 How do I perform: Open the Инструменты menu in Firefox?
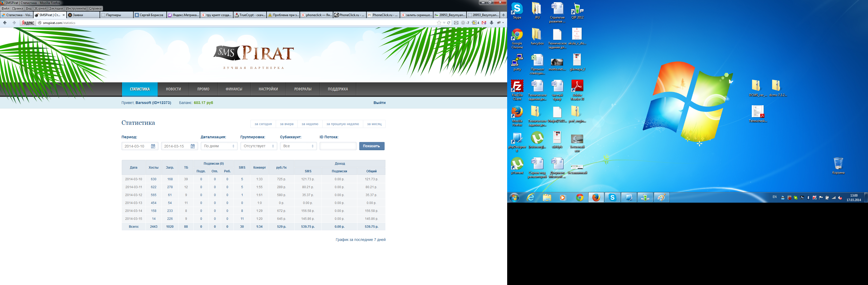76,8
